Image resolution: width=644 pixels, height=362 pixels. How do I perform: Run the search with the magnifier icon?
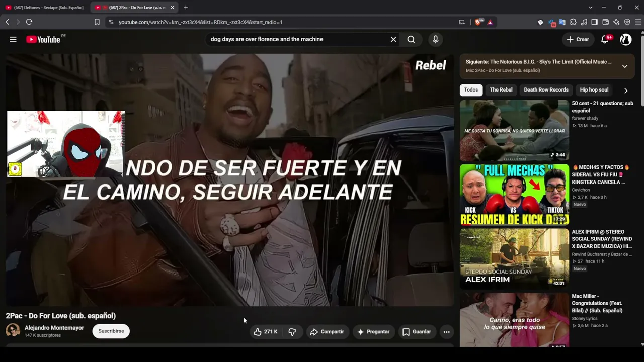411,39
